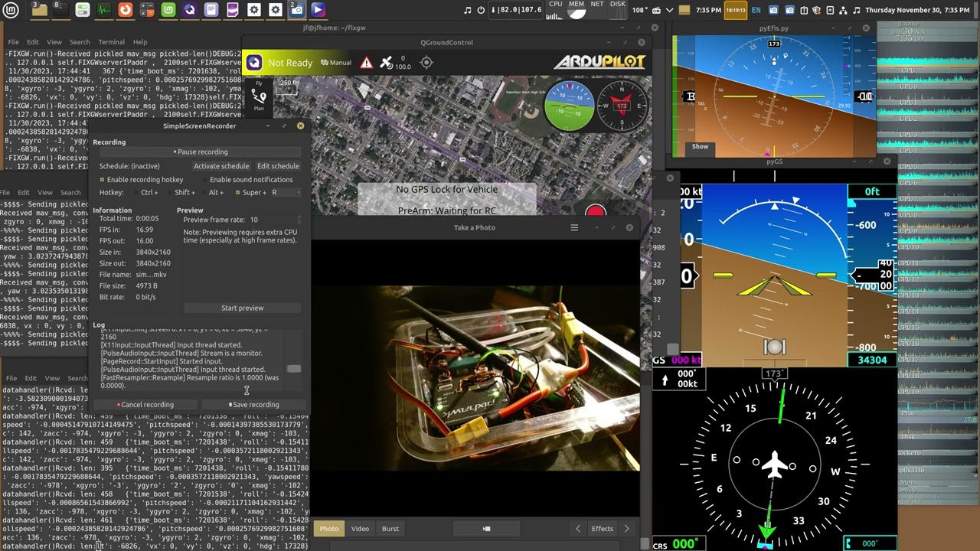This screenshot has height=551, width=980.
Task: Open the Manual flight mode selector
Action: point(336,63)
